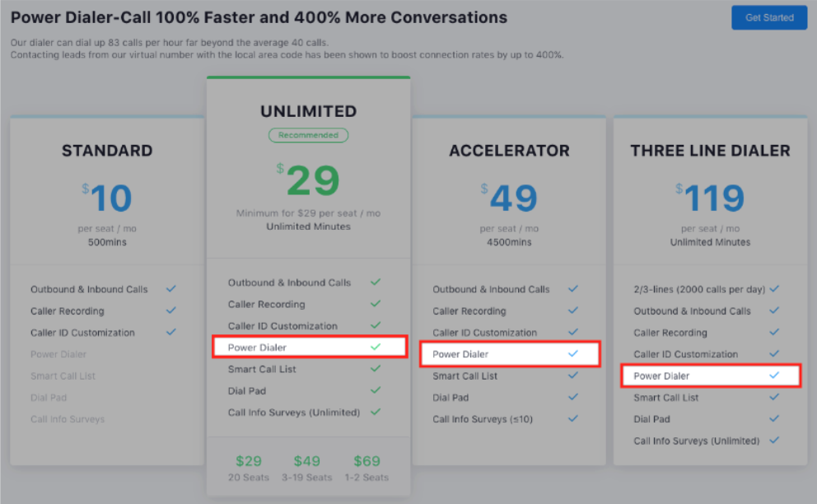
Task: Click Standard plan Outbound & Inbound Calls checkmark
Action: (171, 289)
